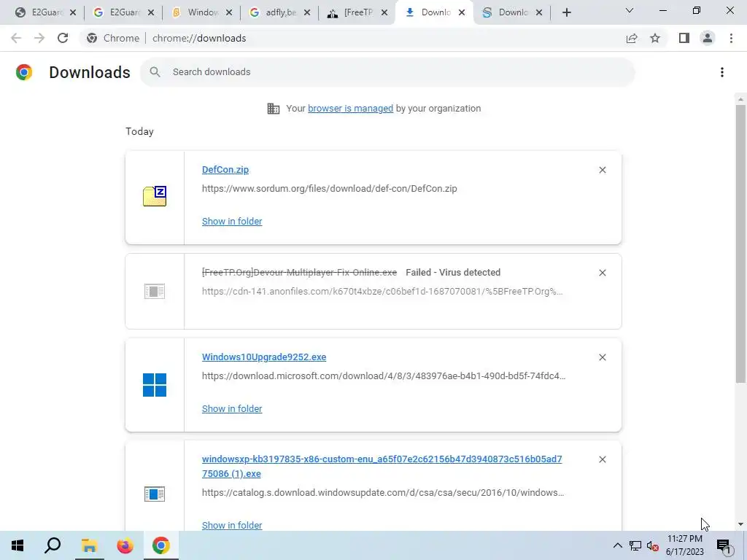Click the taskbar clock showing 11:27 PM
This screenshot has width=747, height=560.
click(x=684, y=545)
